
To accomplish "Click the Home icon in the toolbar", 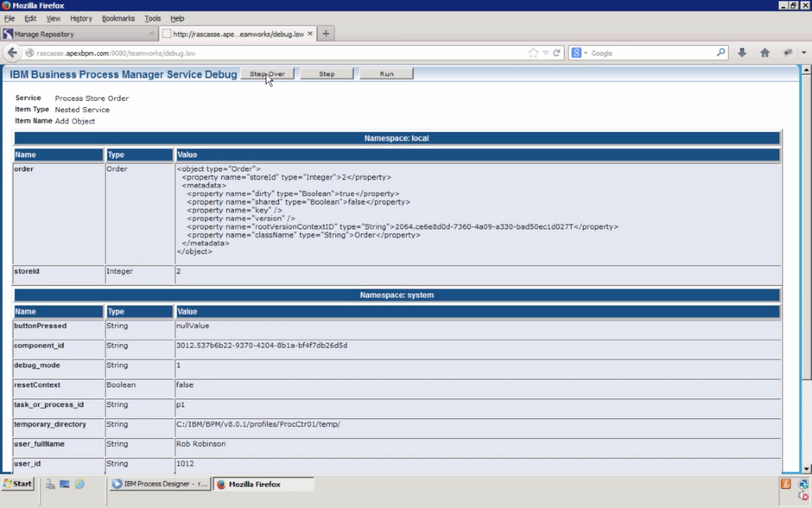I will [x=764, y=53].
